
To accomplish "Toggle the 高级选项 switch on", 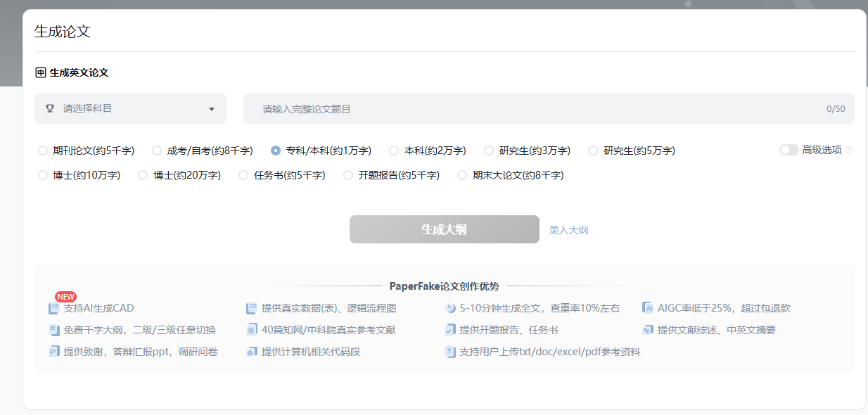I will point(789,150).
